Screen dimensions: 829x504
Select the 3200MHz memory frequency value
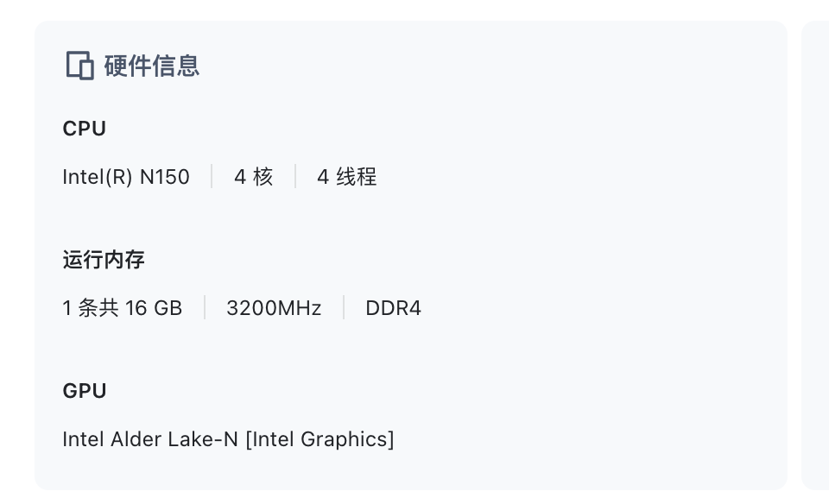click(274, 308)
